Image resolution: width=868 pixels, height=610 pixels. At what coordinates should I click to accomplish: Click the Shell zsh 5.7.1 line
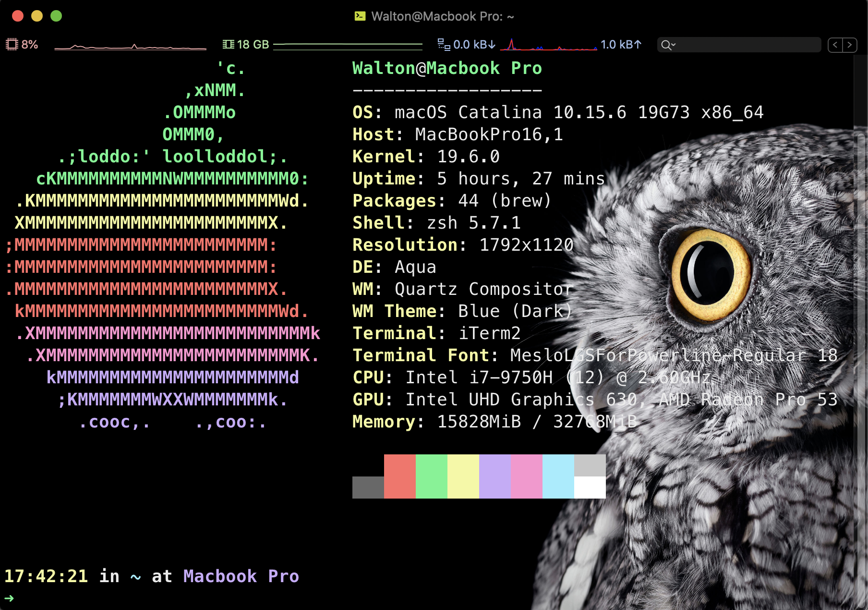click(436, 223)
